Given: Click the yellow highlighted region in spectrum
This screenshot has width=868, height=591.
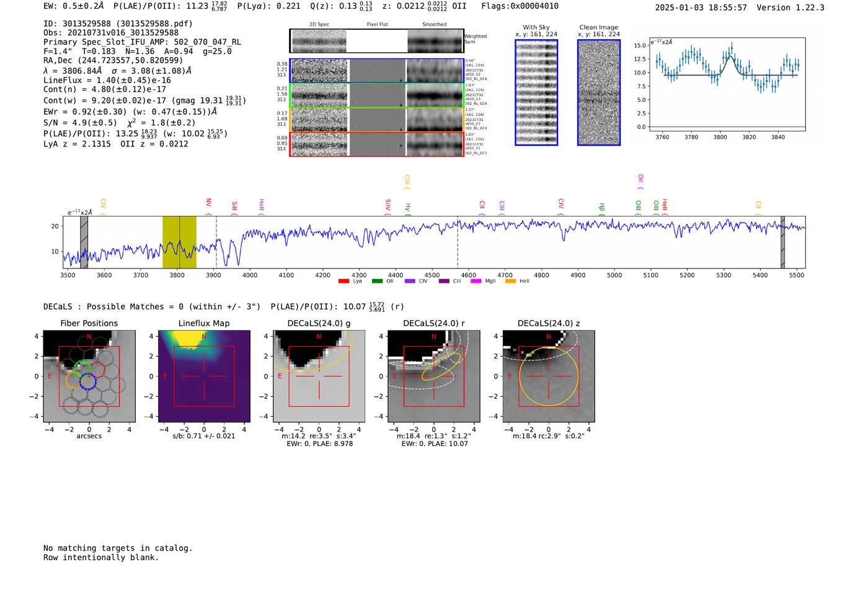Looking at the screenshot, I should pos(179,242).
